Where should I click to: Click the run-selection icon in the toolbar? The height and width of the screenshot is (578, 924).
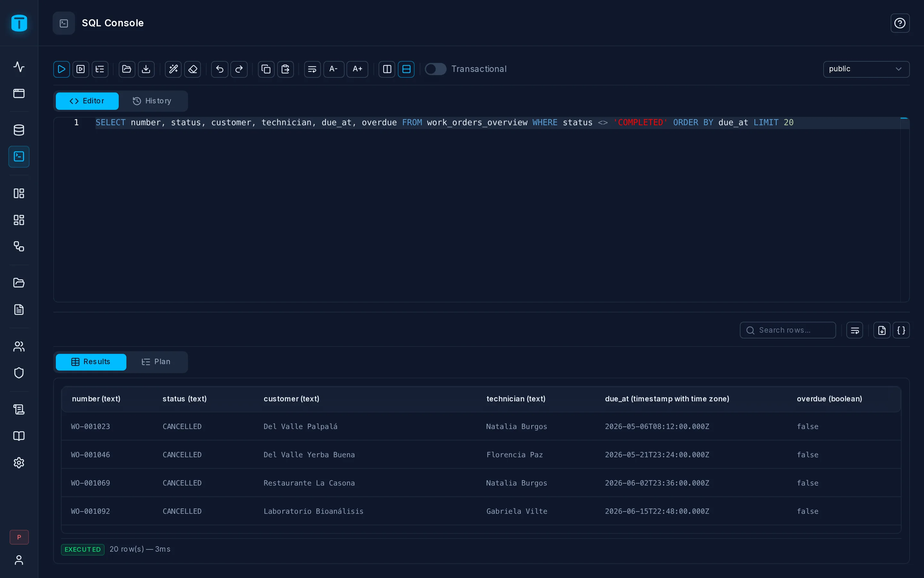coord(81,69)
